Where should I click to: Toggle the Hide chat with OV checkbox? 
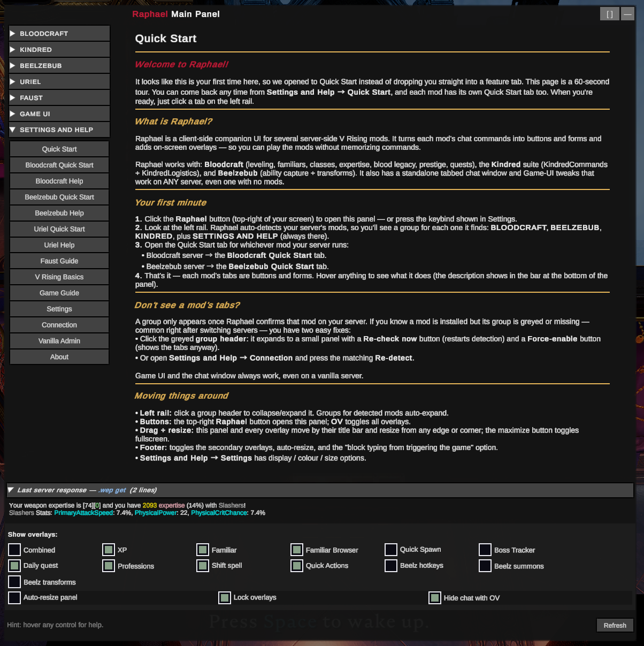pyautogui.click(x=435, y=597)
